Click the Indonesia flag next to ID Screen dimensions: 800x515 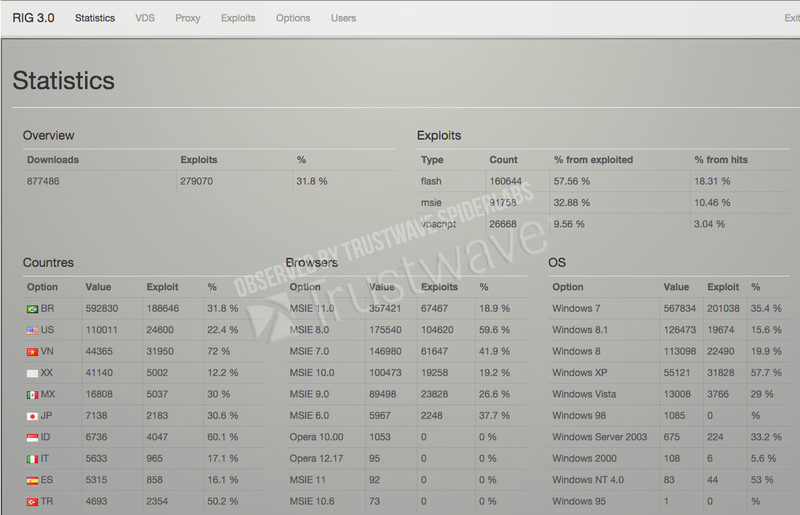(33, 437)
